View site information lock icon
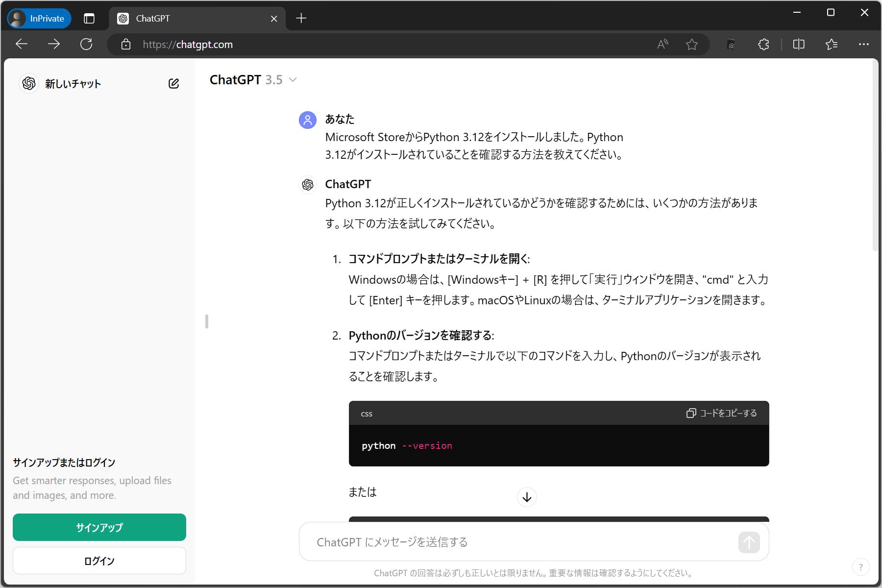This screenshot has height=588, width=882. coord(126,44)
